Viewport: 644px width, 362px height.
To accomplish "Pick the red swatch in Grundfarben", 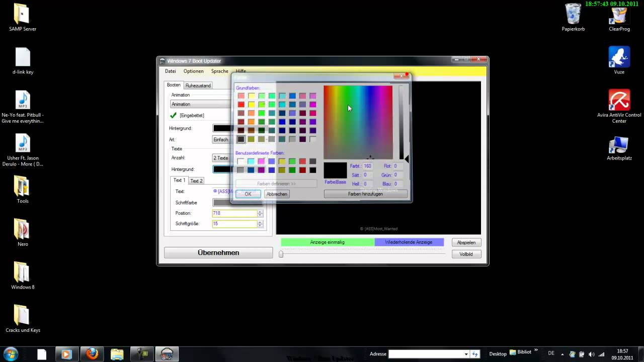I will coord(241,105).
